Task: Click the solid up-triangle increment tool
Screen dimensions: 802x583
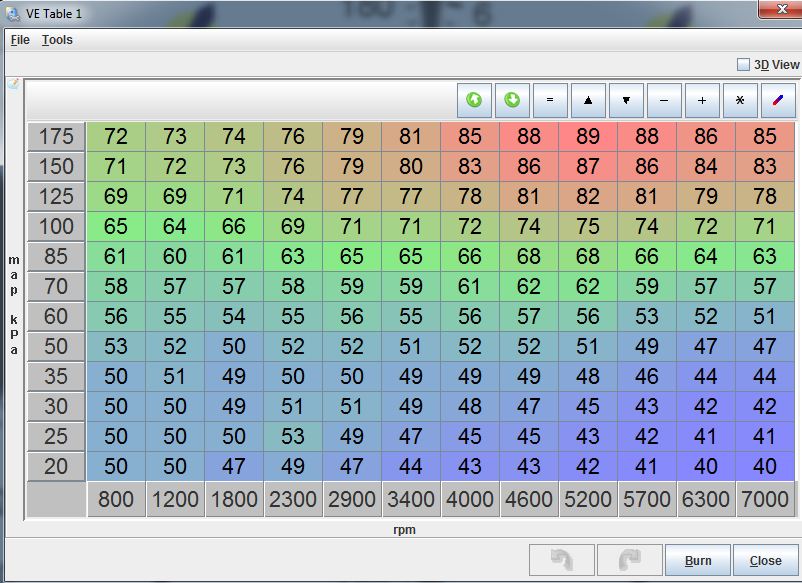Action: click(588, 100)
